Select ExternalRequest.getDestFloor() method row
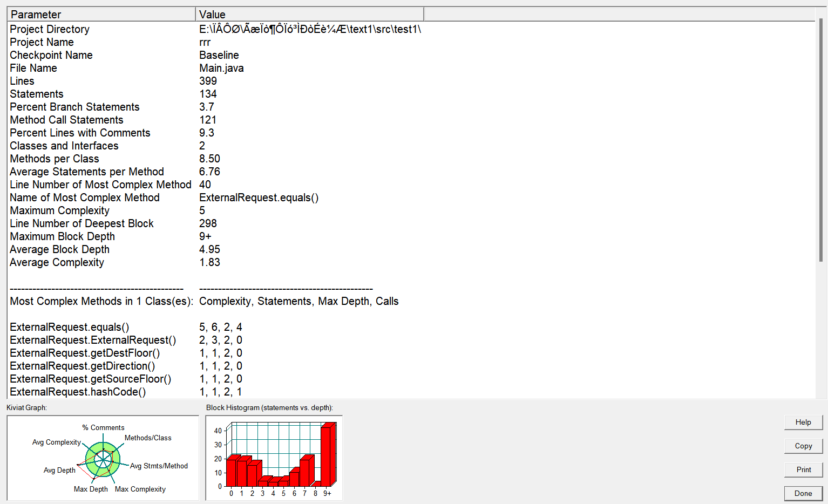Image resolution: width=828 pixels, height=504 pixels. [x=411, y=353]
